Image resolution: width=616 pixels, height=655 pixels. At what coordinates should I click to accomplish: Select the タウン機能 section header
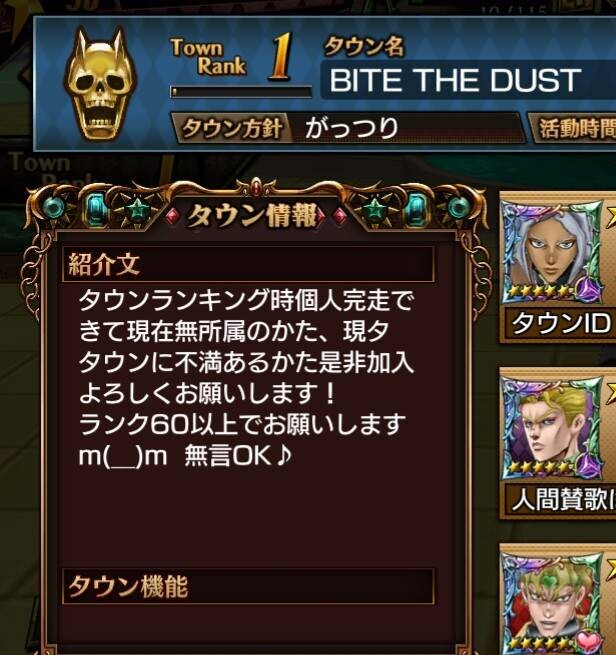(248, 586)
